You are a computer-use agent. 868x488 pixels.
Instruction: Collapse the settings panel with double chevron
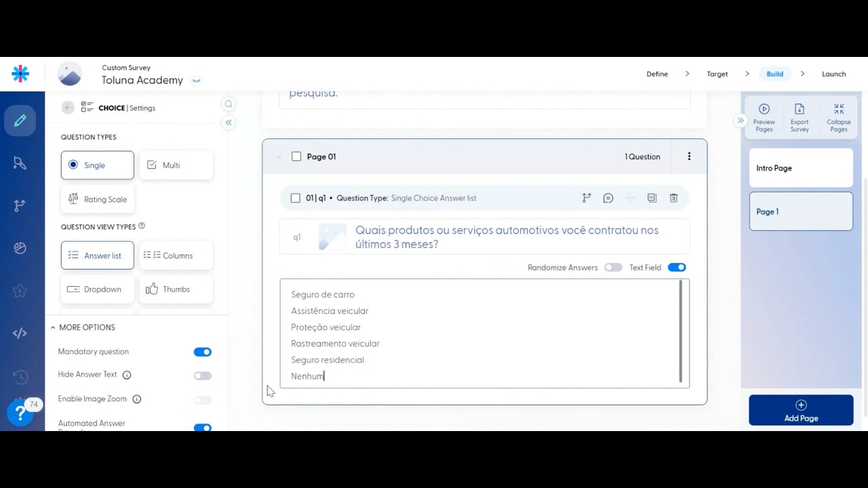click(x=229, y=123)
